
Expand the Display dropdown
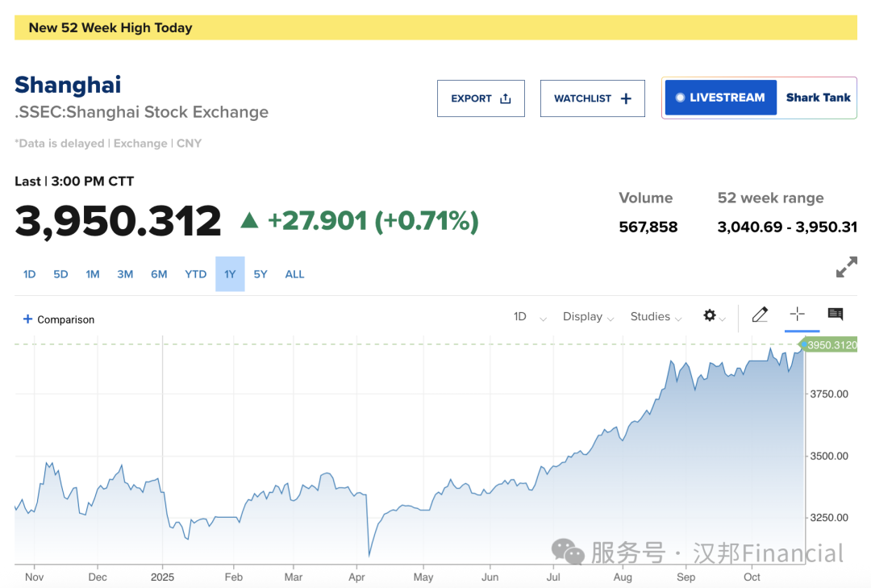point(589,317)
